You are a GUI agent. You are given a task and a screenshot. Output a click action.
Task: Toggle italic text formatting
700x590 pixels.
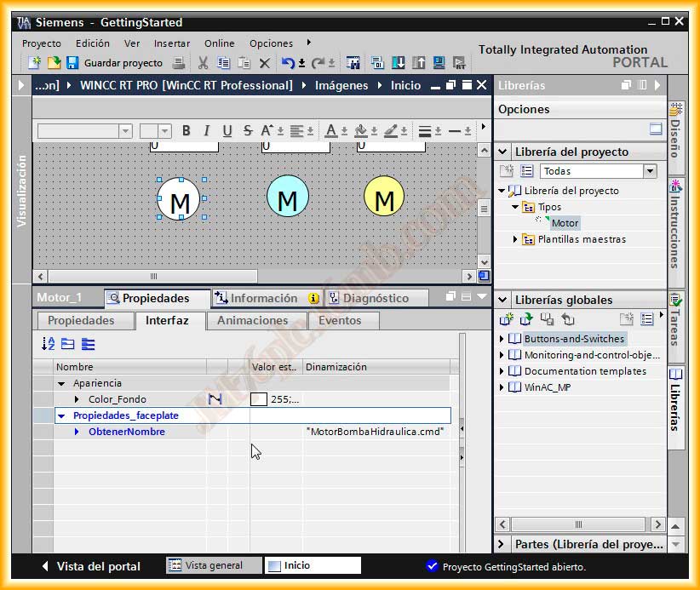[x=206, y=131]
